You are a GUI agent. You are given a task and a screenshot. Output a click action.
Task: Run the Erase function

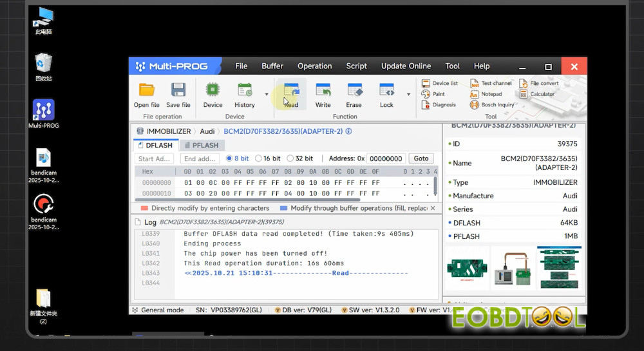point(354,91)
